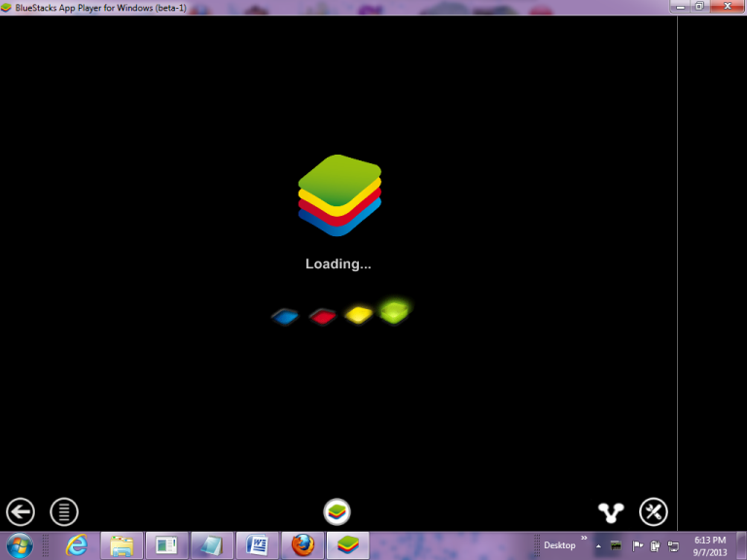This screenshot has height=560, width=747.
Task: Open the Microsoft Word taskbar icon
Action: point(258,545)
